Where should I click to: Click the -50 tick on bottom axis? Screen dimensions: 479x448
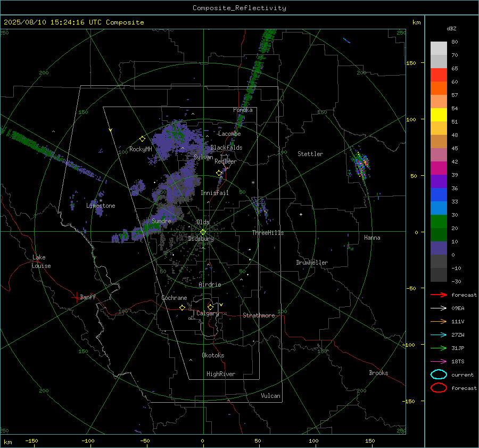coord(145,441)
